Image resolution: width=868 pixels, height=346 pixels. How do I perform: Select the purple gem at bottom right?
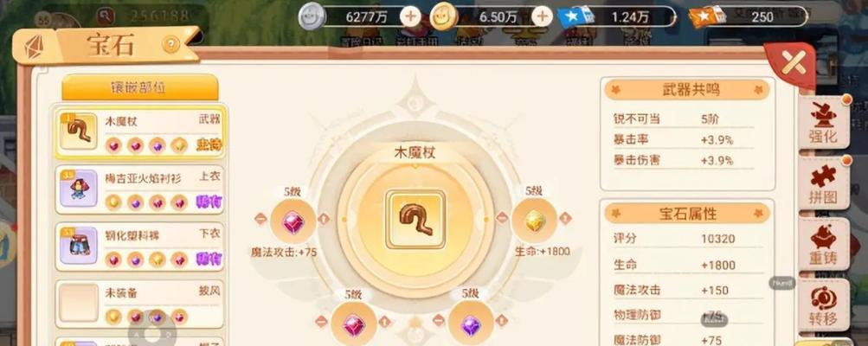click(x=471, y=324)
